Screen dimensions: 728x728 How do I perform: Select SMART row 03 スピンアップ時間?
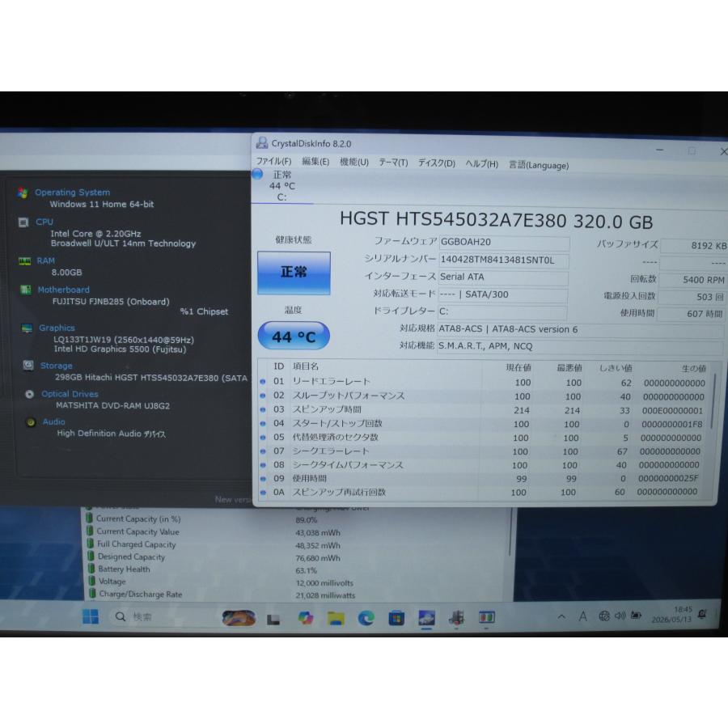click(x=483, y=410)
